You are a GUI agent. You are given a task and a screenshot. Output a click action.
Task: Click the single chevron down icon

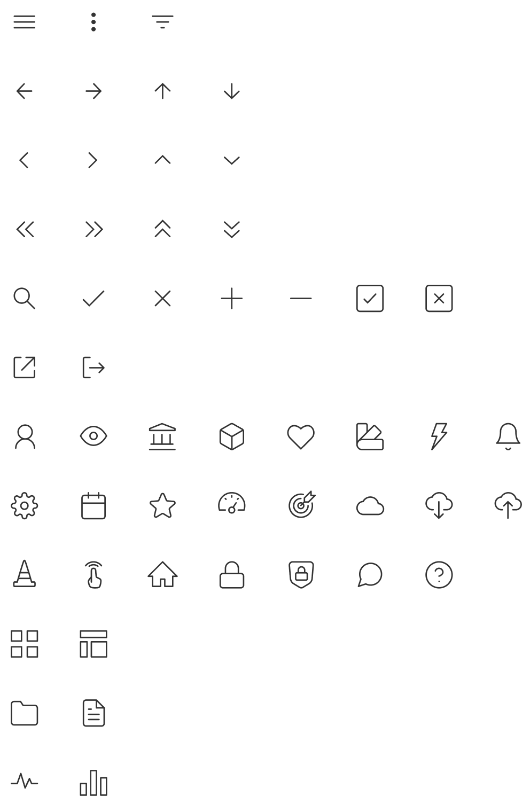[x=231, y=160]
